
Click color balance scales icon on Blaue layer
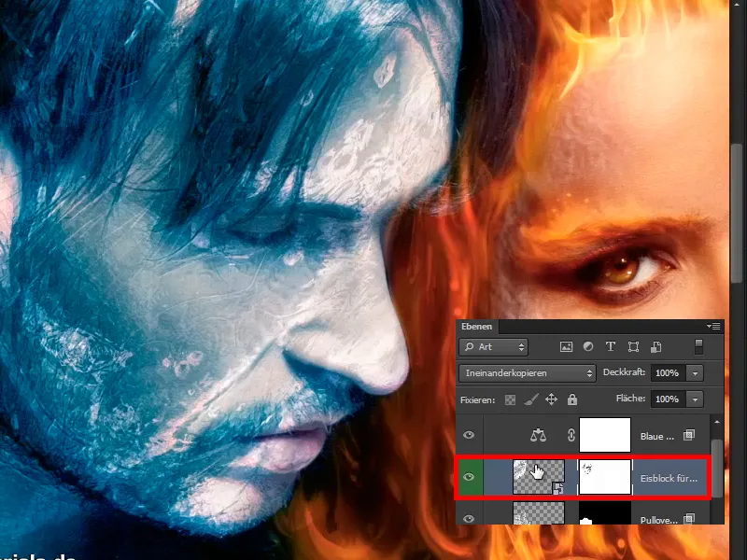539,435
